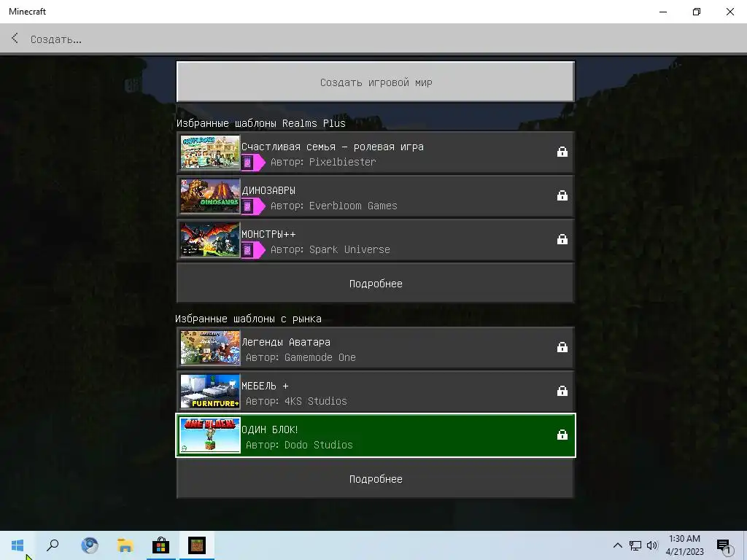
Task: Select the ДИНОЗАВРЫ template title
Action: pyautogui.click(x=268, y=190)
